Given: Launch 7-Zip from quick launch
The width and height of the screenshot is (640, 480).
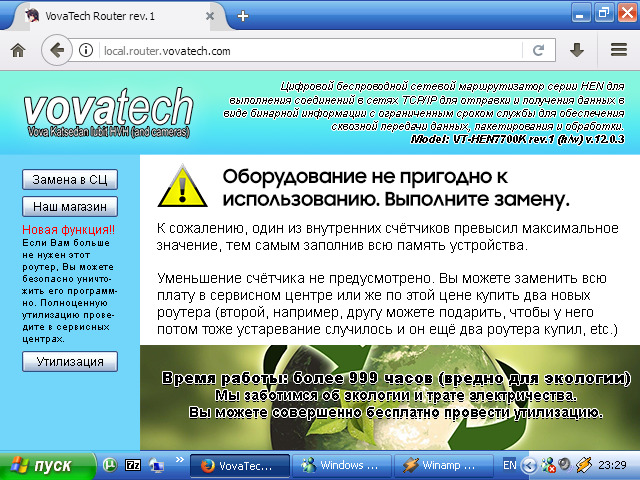Looking at the screenshot, I should (x=133, y=465).
